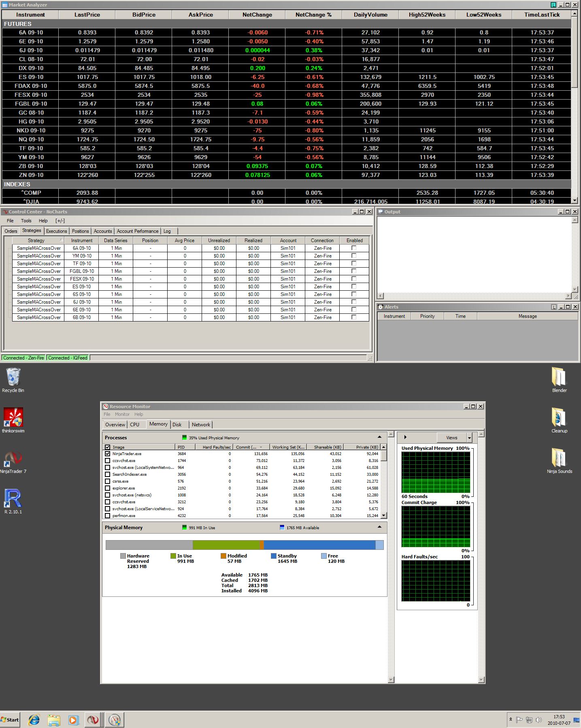Select the ^COMP index row label
581x728 pixels.
point(31,193)
